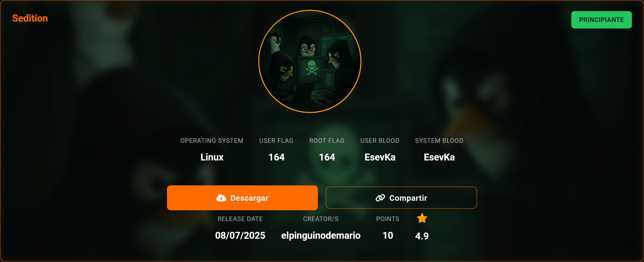Click the User Blood name EsevKa

380,157
